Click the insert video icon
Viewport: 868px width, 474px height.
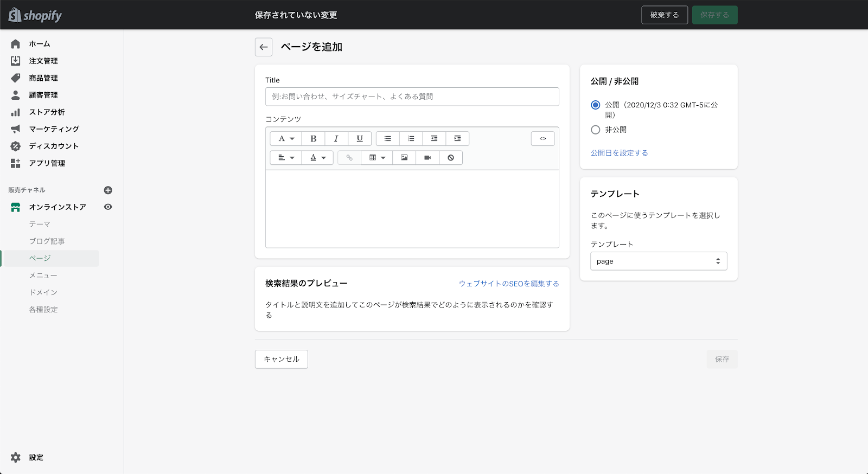[x=427, y=158]
